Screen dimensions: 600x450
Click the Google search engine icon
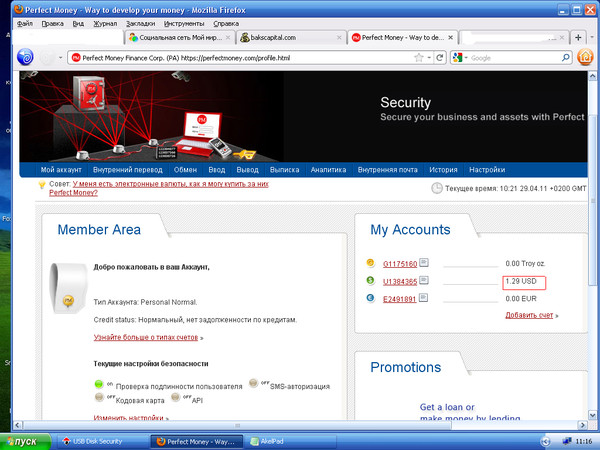pos(457,58)
